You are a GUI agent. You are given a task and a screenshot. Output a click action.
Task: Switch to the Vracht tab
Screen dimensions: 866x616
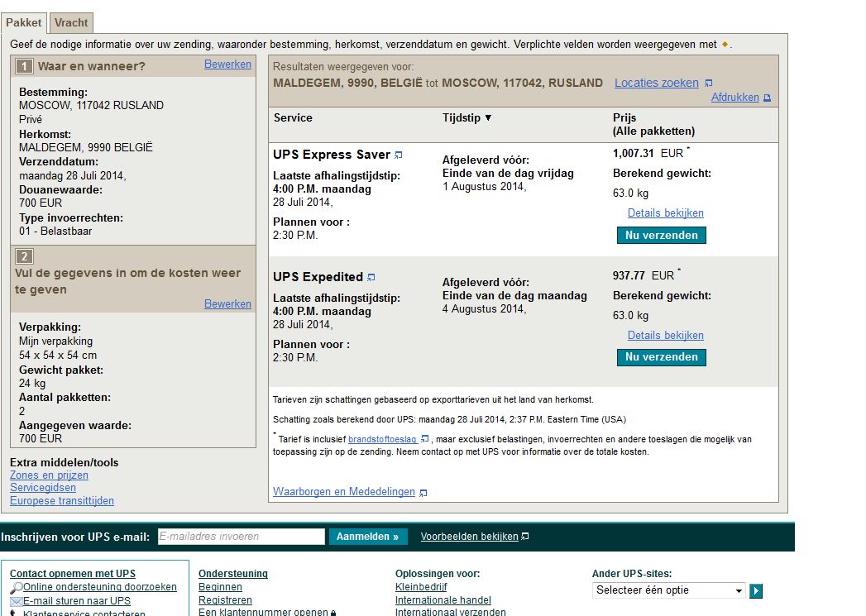[x=71, y=22]
